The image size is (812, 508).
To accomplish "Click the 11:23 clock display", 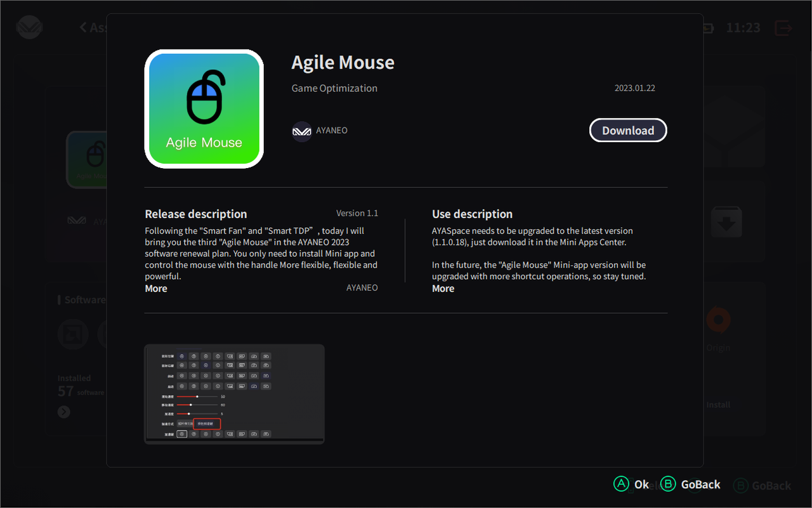I will (743, 28).
